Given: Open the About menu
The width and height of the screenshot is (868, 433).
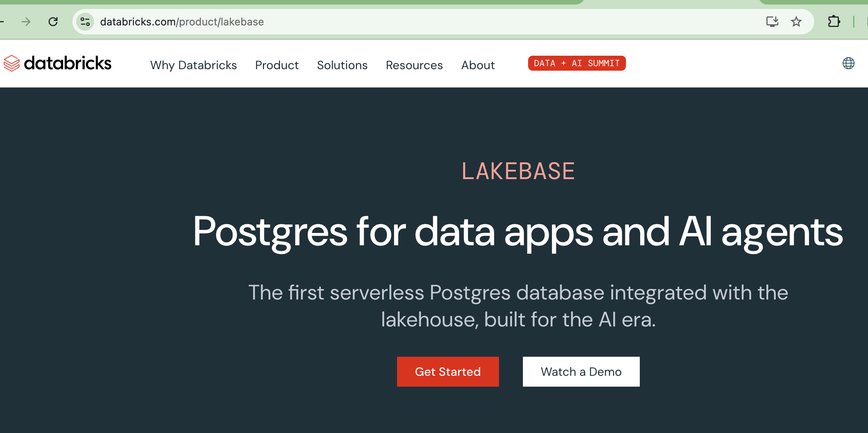Looking at the screenshot, I should pyautogui.click(x=478, y=65).
